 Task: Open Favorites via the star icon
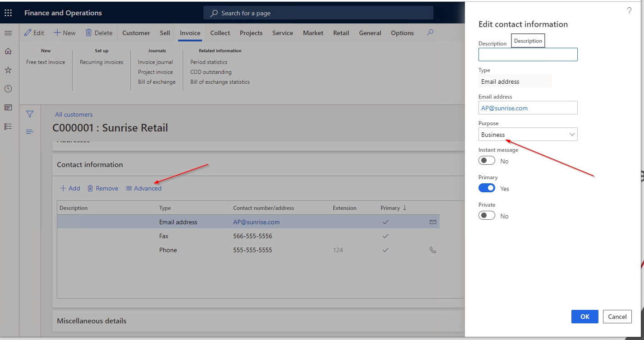(8, 70)
